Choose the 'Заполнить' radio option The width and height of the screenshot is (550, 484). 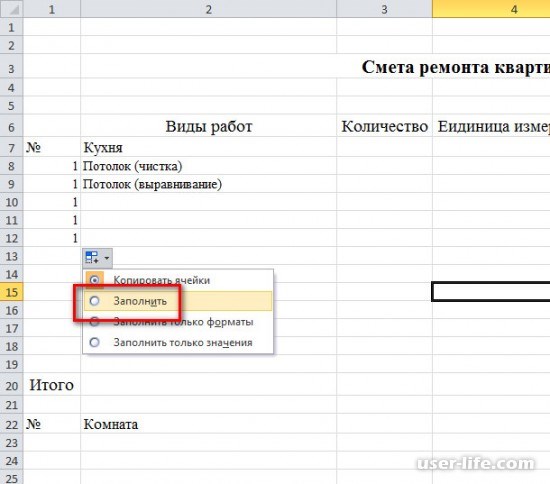(94, 301)
